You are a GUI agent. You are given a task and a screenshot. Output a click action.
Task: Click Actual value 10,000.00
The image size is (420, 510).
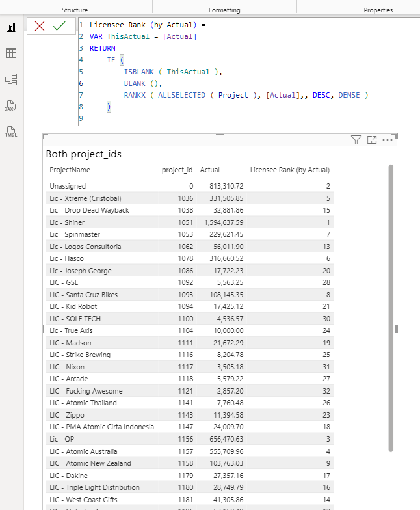point(228,330)
